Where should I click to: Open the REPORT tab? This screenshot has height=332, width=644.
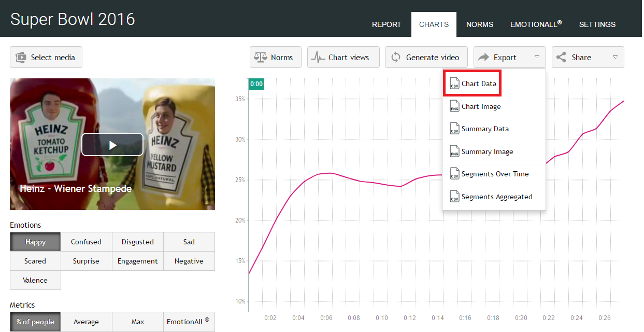pyautogui.click(x=387, y=24)
